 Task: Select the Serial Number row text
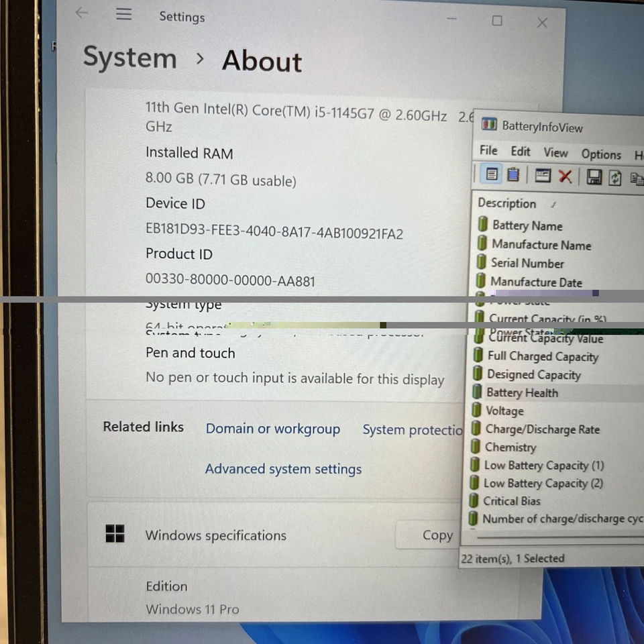pyautogui.click(x=527, y=263)
